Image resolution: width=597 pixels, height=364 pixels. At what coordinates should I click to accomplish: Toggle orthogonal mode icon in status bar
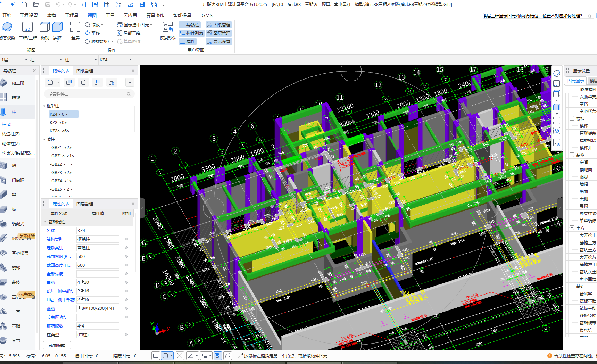[155, 356]
